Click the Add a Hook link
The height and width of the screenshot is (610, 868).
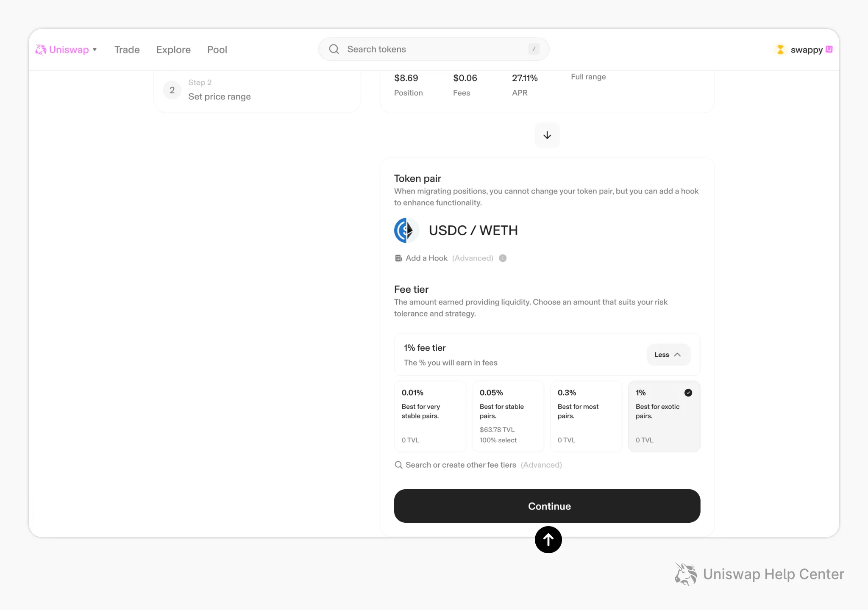(426, 258)
